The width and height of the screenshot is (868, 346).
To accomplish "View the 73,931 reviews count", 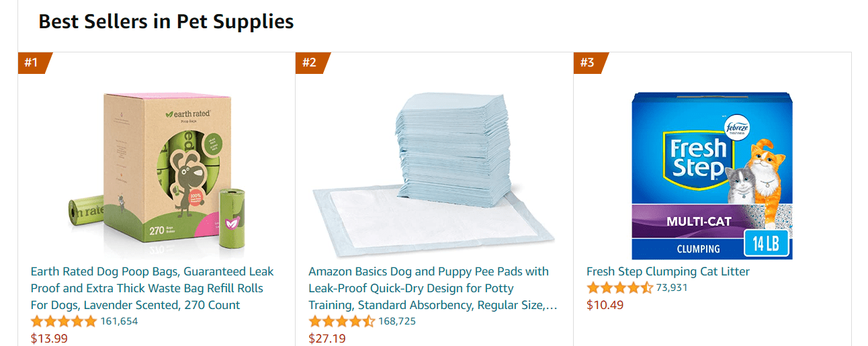I will tap(672, 288).
